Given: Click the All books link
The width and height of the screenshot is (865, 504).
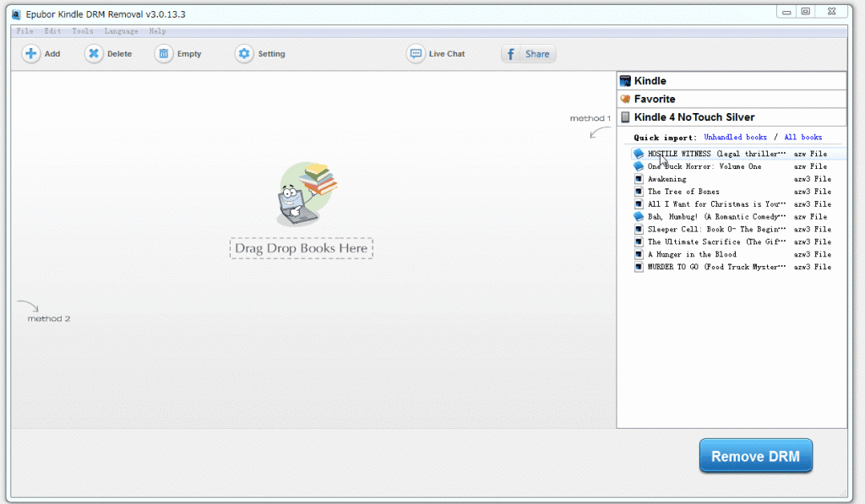Looking at the screenshot, I should 803,138.
